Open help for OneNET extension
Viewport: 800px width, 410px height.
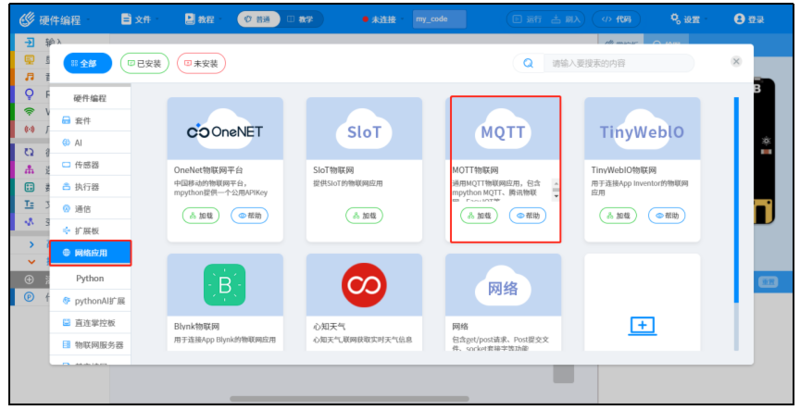coord(249,216)
